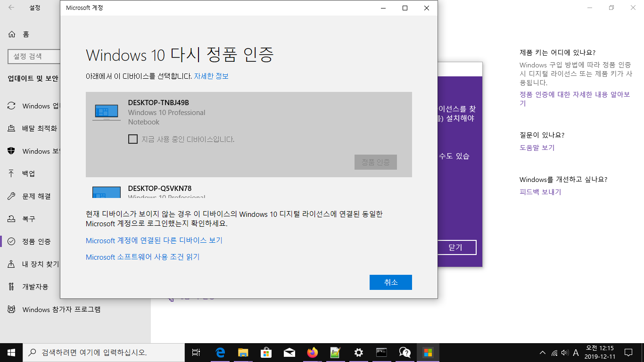This screenshot has height=362, width=644.
Task: Select 정품 인증 in sidebar
Action: [30, 241]
